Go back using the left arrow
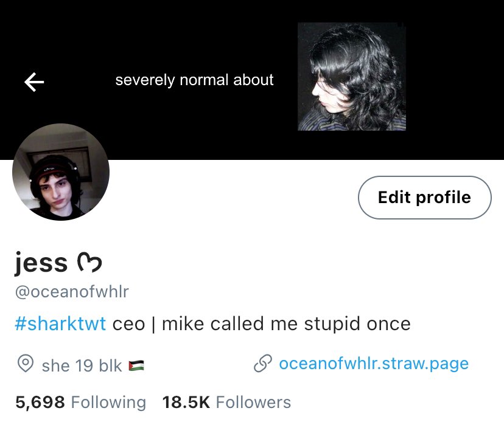 (34, 82)
